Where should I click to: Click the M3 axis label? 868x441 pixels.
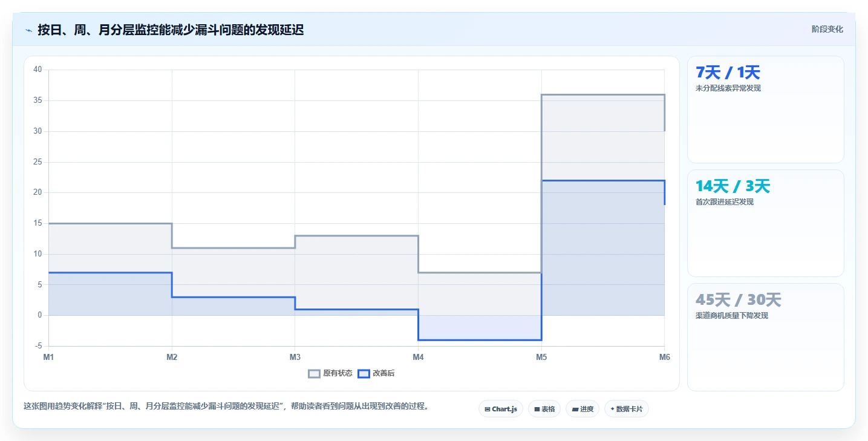(x=295, y=357)
